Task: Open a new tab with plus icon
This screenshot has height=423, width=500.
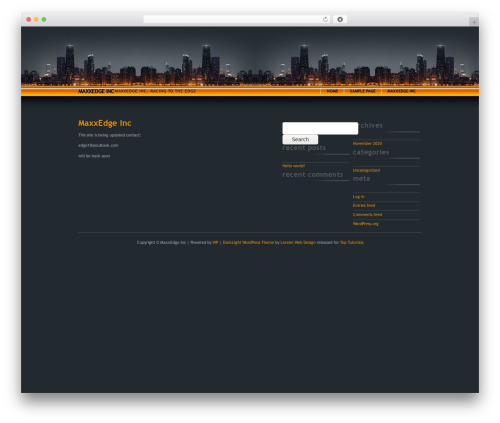Action: pos(474,22)
